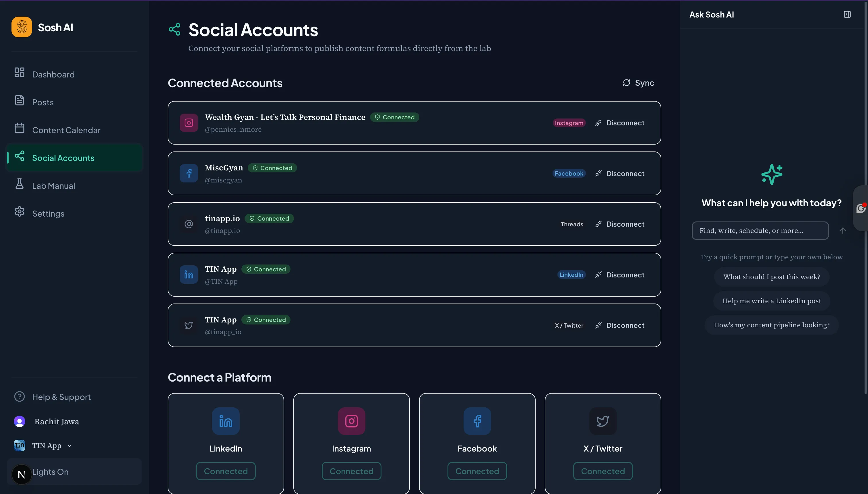Click the Facebook icon on MiscGyan row
This screenshot has width=868, height=494.
[x=189, y=173]
